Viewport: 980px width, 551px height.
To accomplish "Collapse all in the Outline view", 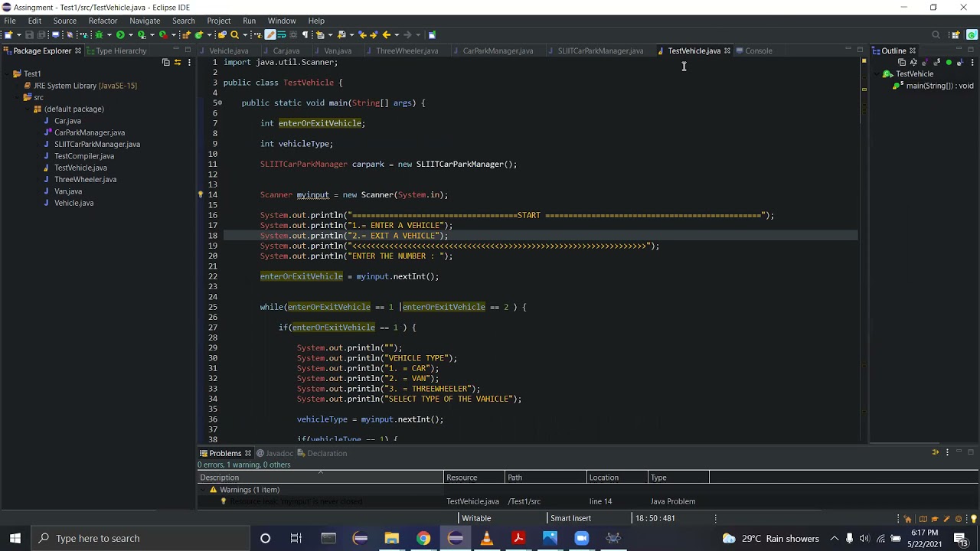I will tap(902, 62).
